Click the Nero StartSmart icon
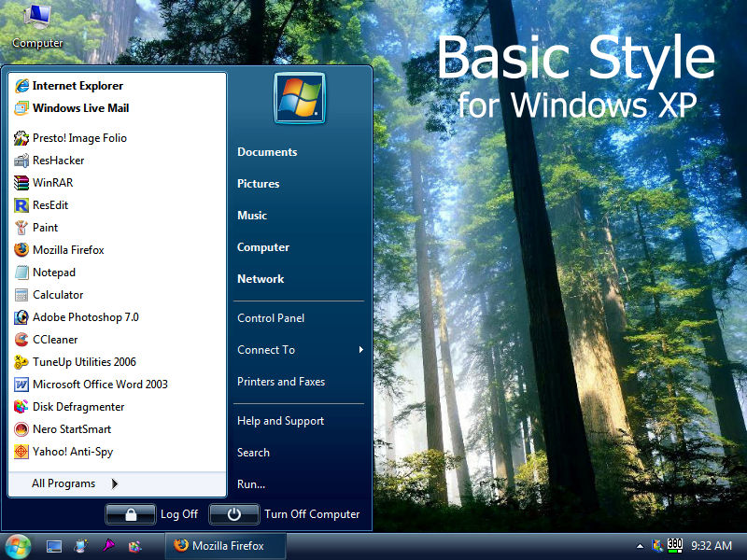 coord(21,429)
